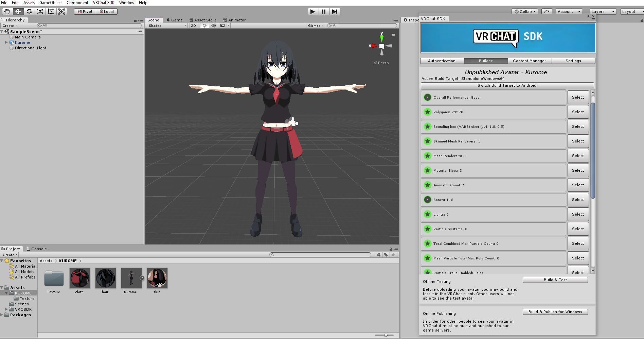Switch to the Game tab

[175, 20]
